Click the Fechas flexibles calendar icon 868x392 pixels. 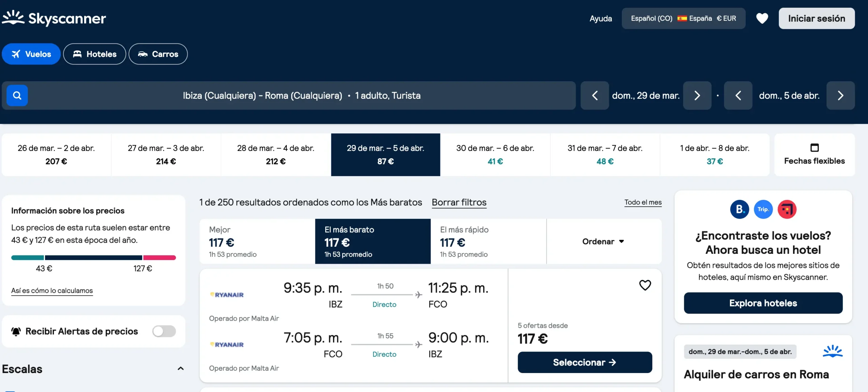click(815, 147)
